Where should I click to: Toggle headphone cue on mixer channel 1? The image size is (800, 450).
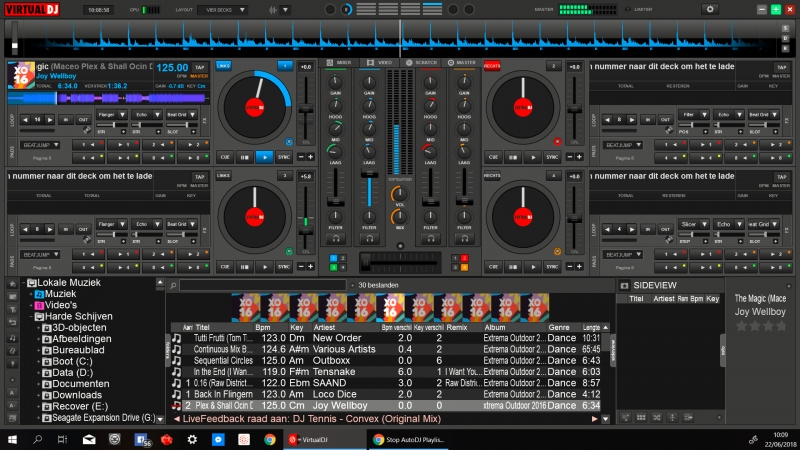[336, 238]
